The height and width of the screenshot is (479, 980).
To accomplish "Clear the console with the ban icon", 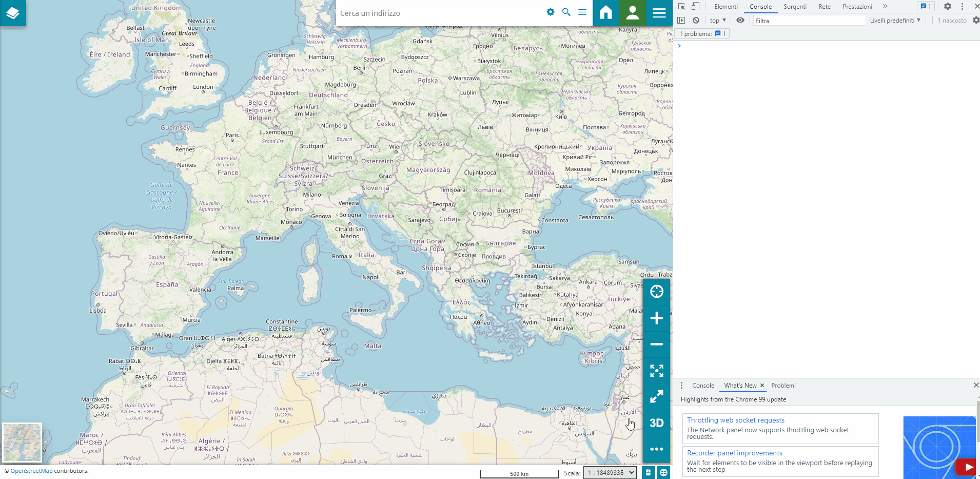I will (x=696, y=20).
